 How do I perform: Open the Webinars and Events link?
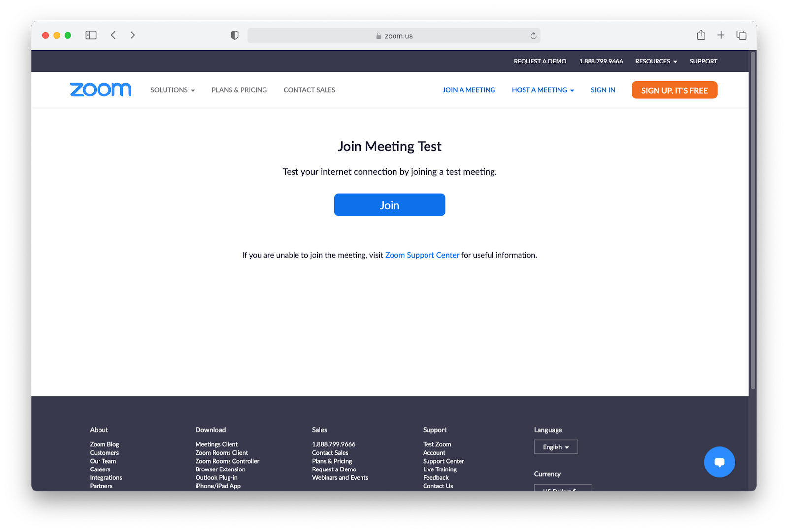click(340, 478)
